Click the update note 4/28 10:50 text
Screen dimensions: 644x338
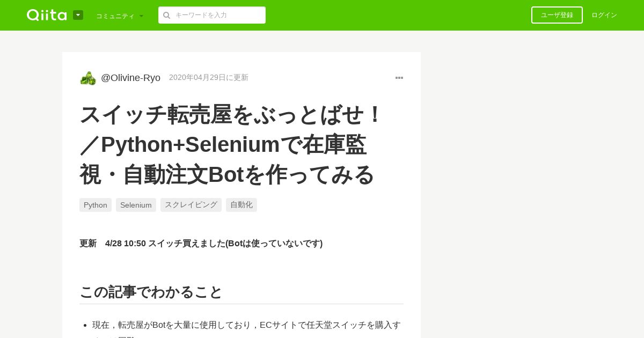point(201,243)
